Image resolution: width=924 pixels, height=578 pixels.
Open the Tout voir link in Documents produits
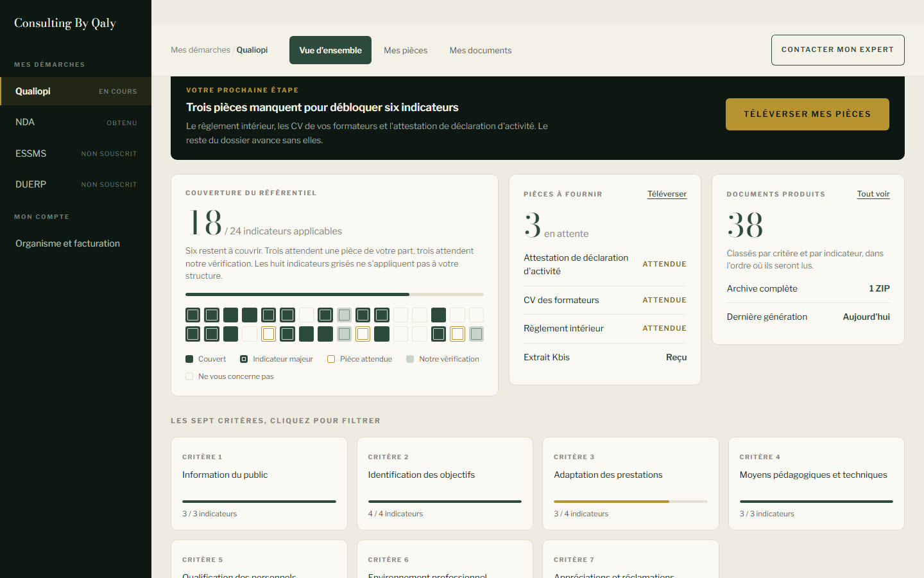pyautogui.click(x=873, y=194)
